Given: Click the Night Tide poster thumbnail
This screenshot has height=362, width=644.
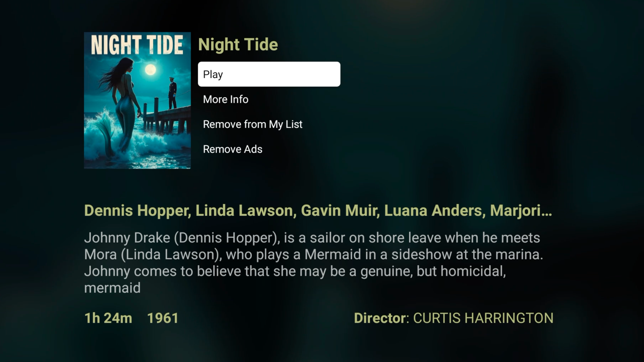Looking at the screenshot, I should [137, 100].
